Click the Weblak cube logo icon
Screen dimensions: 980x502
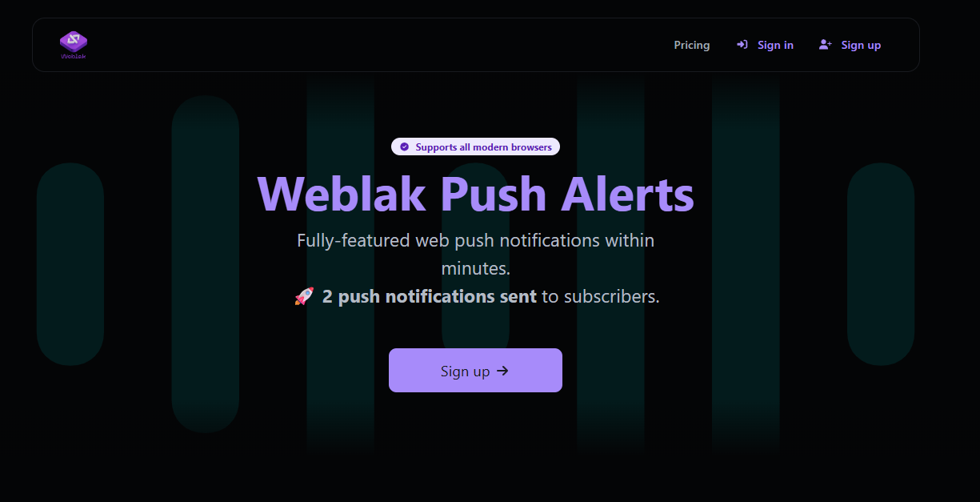(x=74, y=41)
